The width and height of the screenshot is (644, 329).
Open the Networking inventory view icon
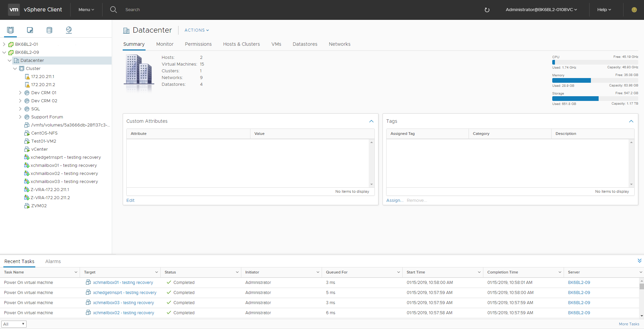tap(69, 30)
